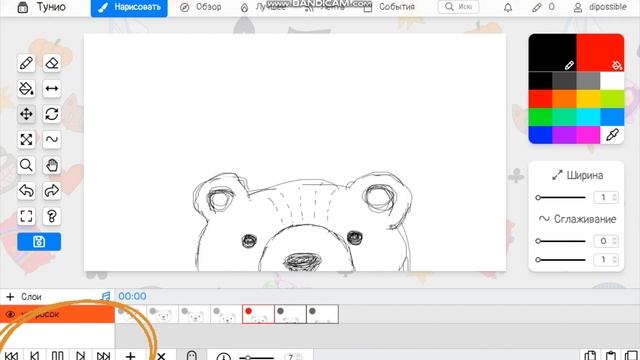640x360 pixels.
Task: Click the lower Сглаживание stepper showing 1
Action: 606,260
